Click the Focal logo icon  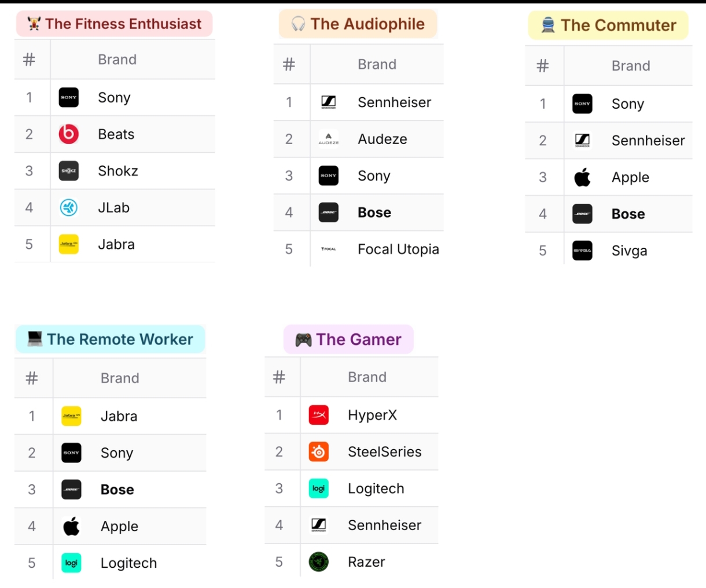[x=329, y=249]
